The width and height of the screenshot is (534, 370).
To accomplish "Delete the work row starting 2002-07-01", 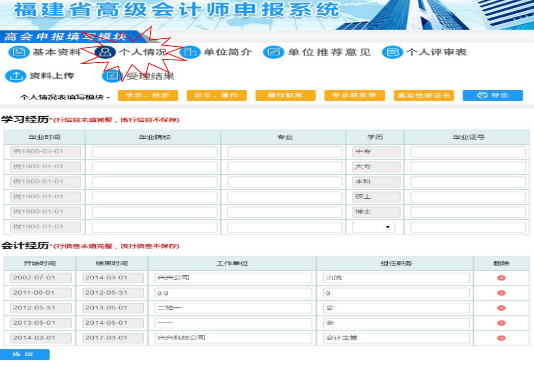I will tap(501, 278).
